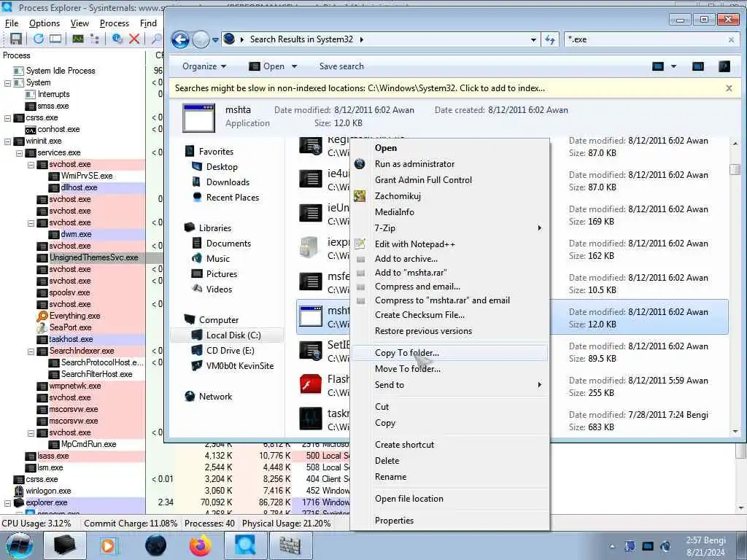Click the mshta application icon in results
Viewport: 747px width, 560px height.
(311, 316)
